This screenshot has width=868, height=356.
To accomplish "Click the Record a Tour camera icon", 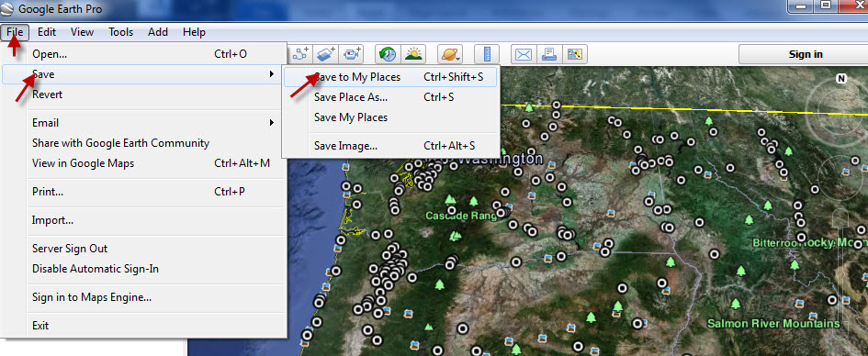I will click(x=352, y=54).
